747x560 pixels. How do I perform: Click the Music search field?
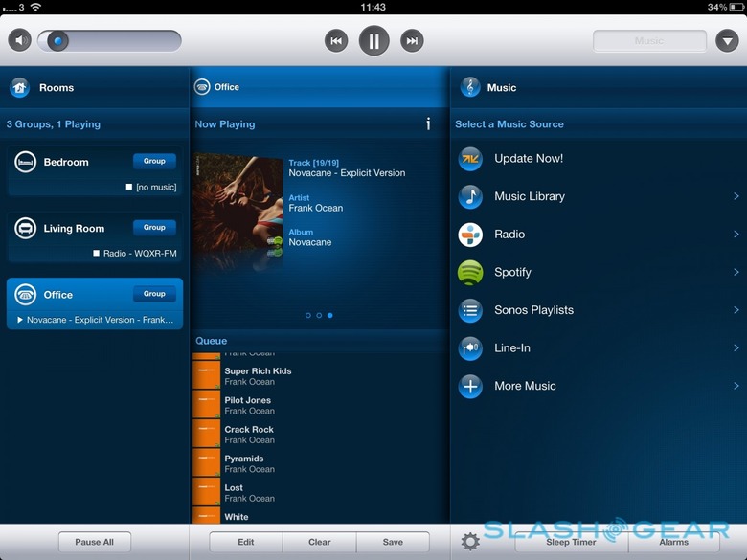pos(649,41)
